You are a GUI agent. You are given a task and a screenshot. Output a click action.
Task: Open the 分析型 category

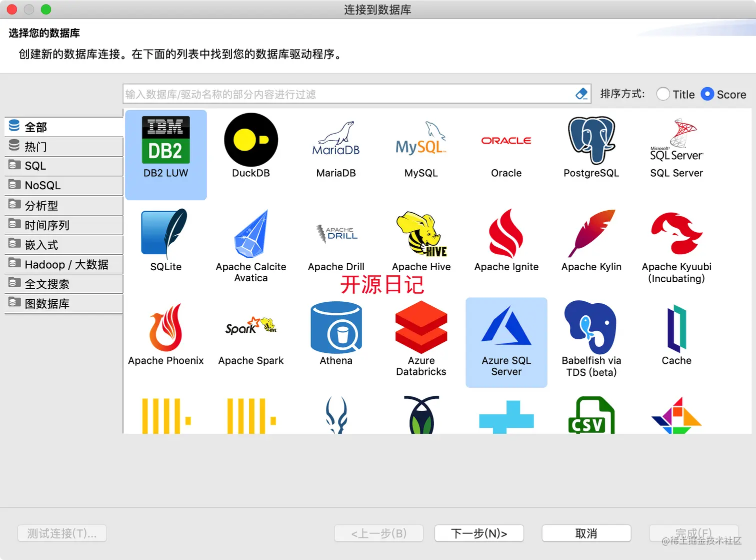(64, 206)
